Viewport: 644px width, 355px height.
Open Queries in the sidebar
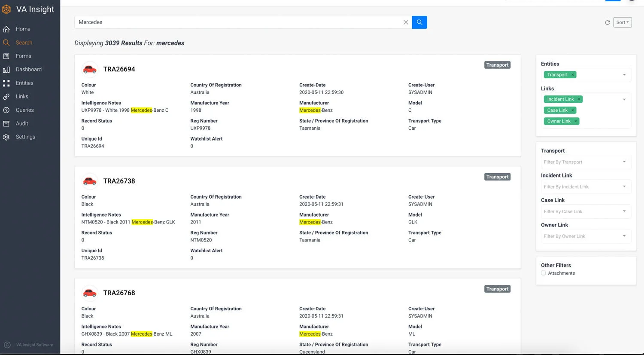25,110
